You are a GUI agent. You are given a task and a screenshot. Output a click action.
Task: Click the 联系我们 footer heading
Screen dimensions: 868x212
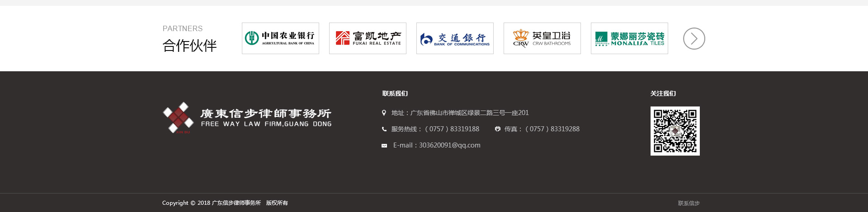click(395, 93)
